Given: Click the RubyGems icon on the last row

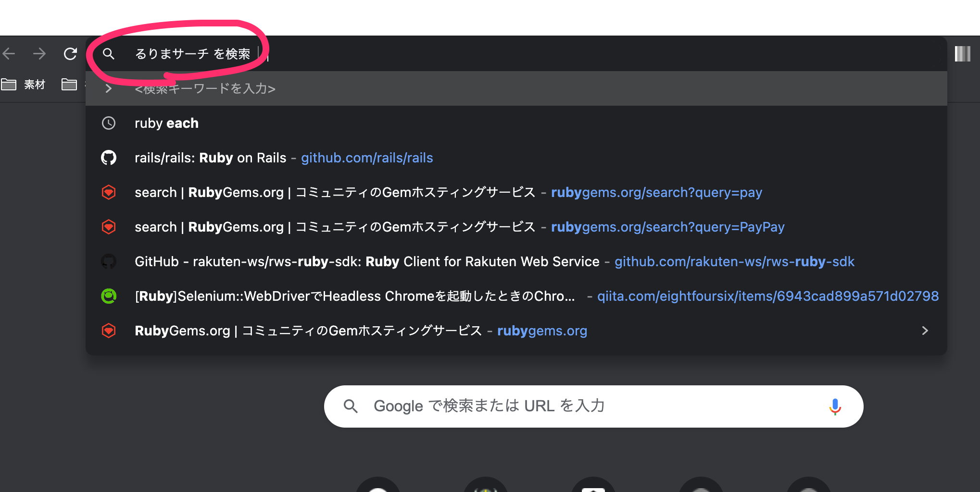Looking at the screenshot, I should [109, 331].
